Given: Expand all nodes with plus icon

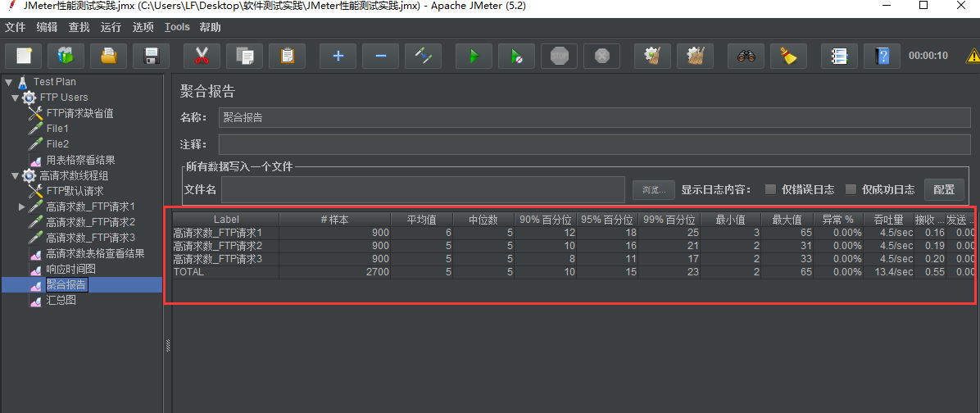Looking at the screenshot, I should [x=338, y=56].
